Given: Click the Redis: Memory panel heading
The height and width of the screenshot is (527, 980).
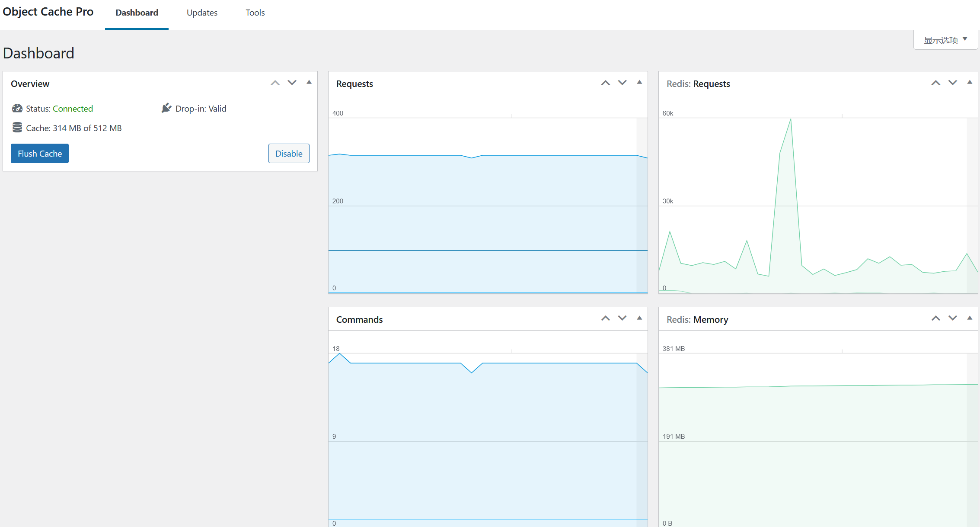Looking at the screenshot, I should click(x=697, y=319).
